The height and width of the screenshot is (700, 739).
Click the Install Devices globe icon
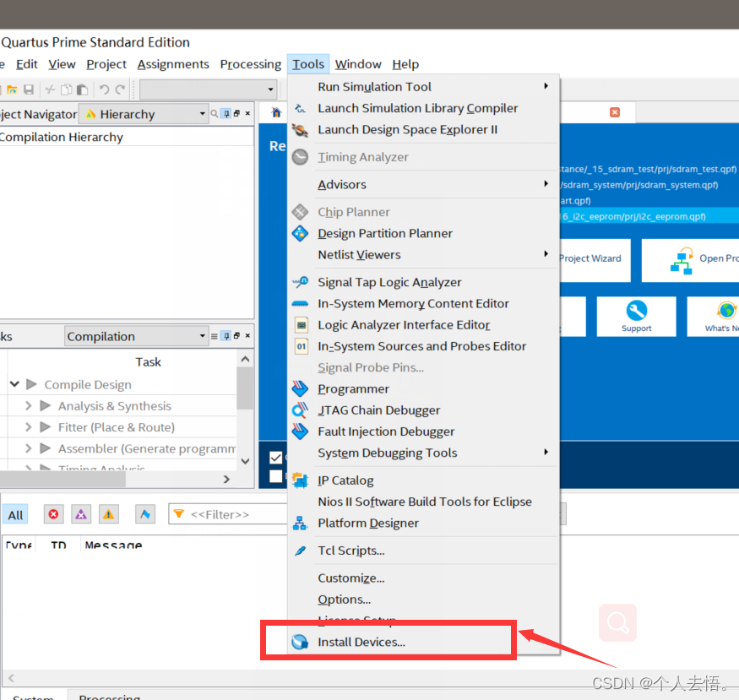click(x=300, y=642)
